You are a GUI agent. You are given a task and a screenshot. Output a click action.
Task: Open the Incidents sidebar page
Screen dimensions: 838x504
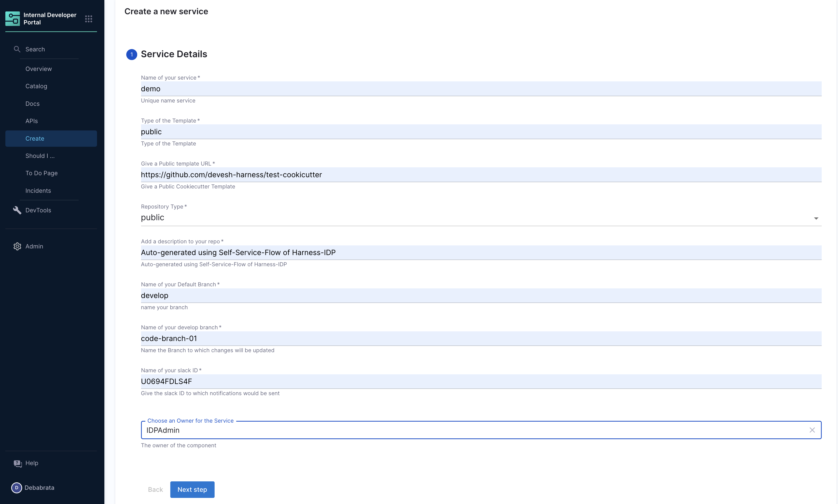tap(38, 191)
